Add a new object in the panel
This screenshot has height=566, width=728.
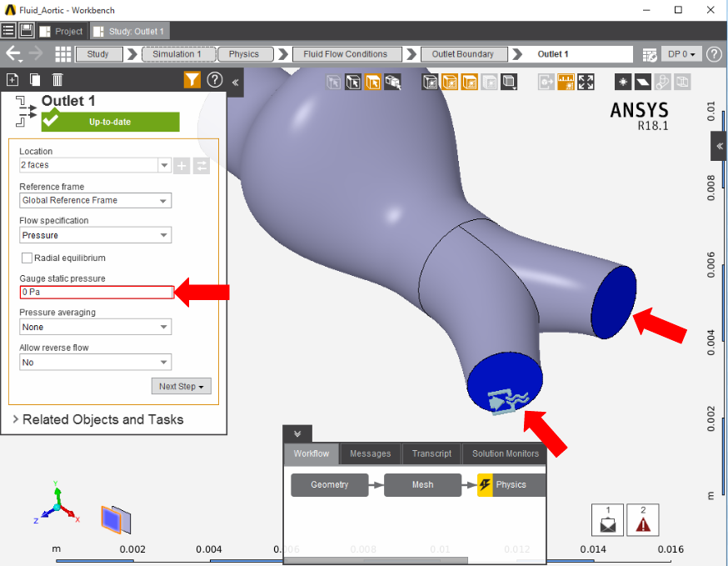click(12, 80)
